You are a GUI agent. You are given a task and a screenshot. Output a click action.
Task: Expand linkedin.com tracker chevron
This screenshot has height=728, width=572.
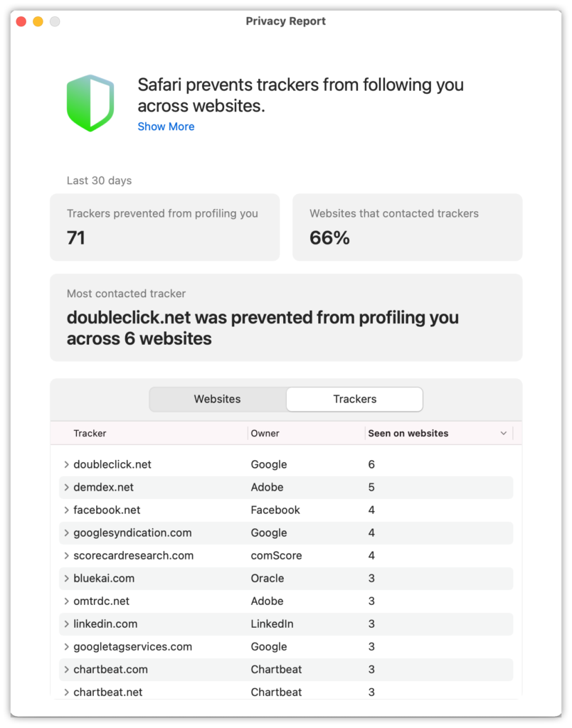tap(66, 623)
